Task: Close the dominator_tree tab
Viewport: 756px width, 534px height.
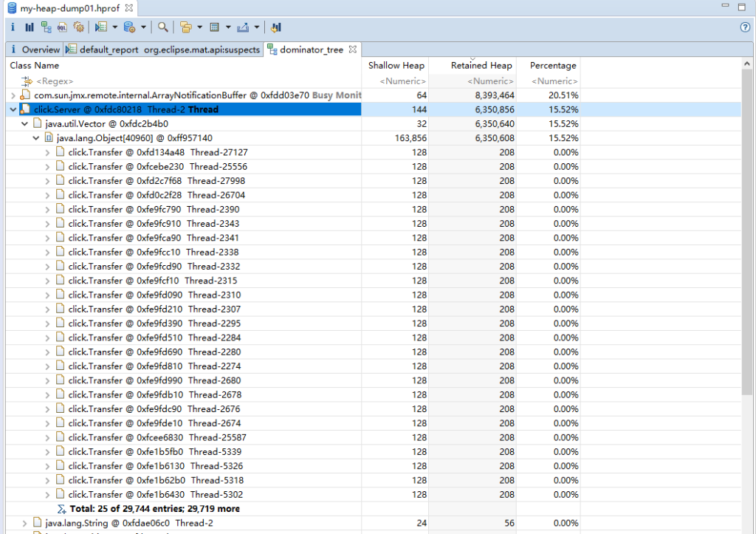Action: (x=353, y=49)
